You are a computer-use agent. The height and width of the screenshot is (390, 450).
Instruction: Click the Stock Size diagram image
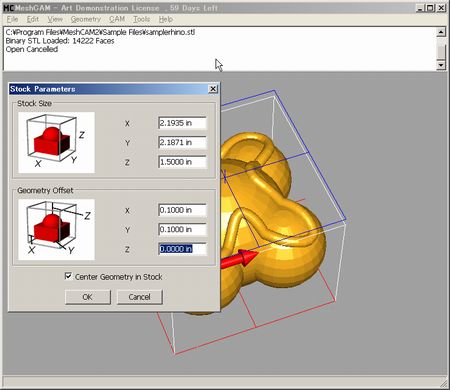coord(56,143)
